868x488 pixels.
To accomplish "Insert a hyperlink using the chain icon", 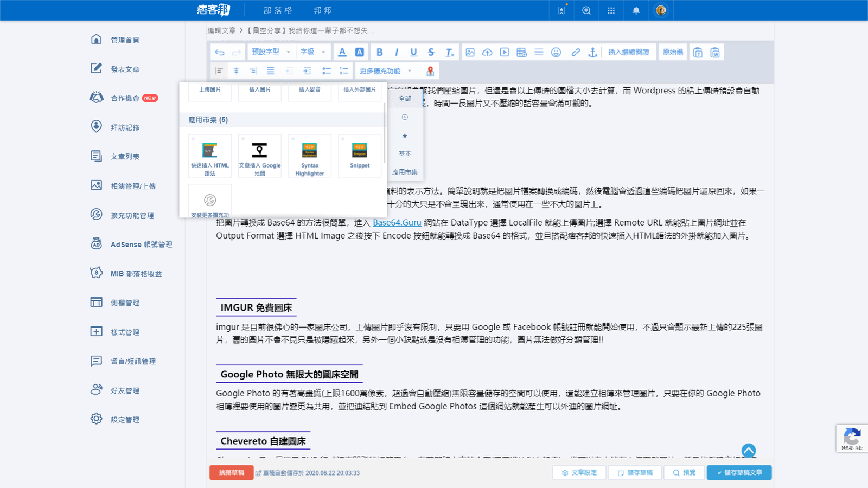I will point(575,52).
